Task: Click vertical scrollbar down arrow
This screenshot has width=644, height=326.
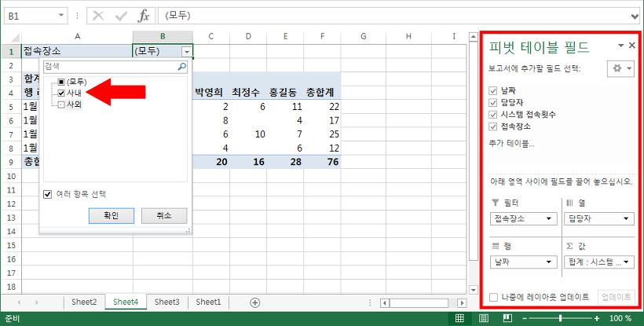Action: 473,290
